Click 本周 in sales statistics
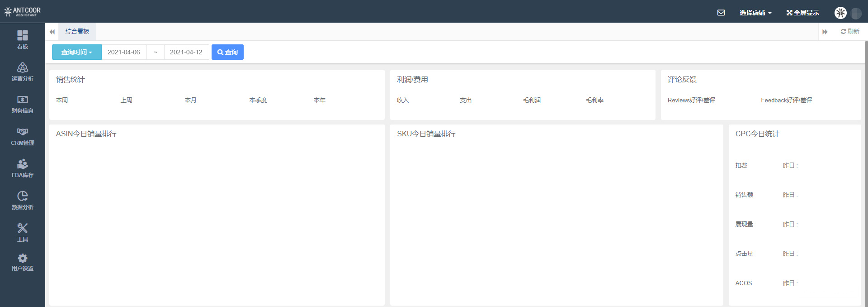The width and height of the screenshot is (868, 307). tap(62, 100)
